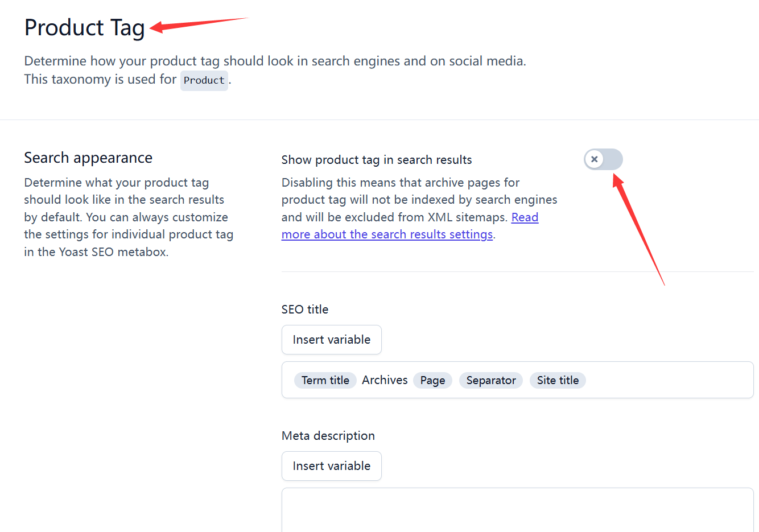Screen dimensions: 759x532
Task: Click the Yoast SEO metabox description paragraph
Action: tap(129, 217)
